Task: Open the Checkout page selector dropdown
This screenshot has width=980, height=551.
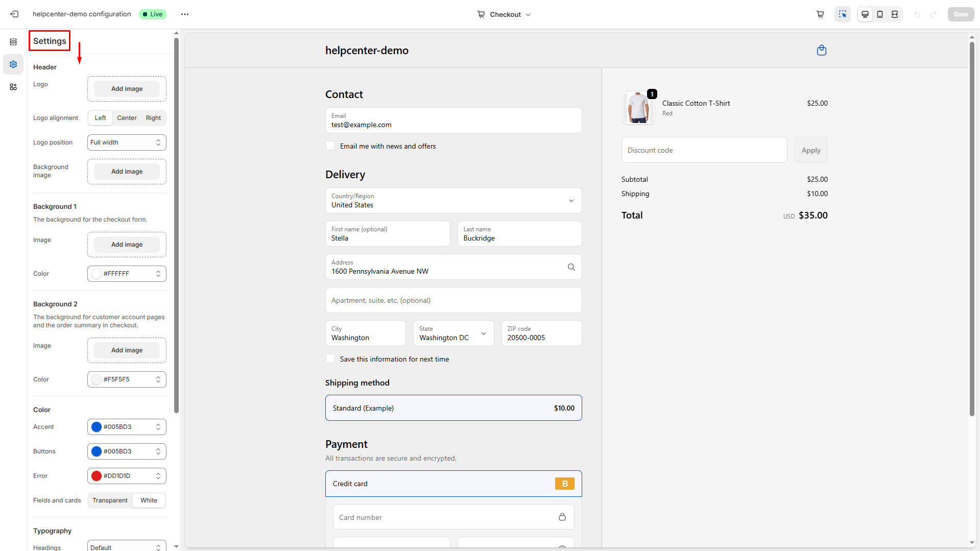Action: (504, 14)
